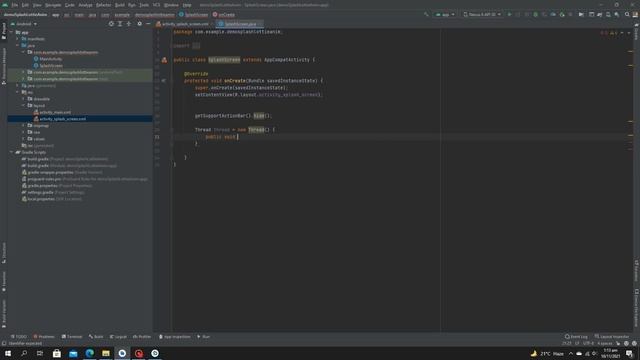
Task: Open the Logcat tool window
Action: [119, 337]
